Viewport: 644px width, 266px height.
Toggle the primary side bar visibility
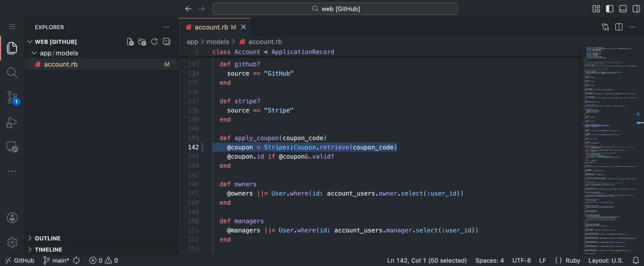[610, 8]
